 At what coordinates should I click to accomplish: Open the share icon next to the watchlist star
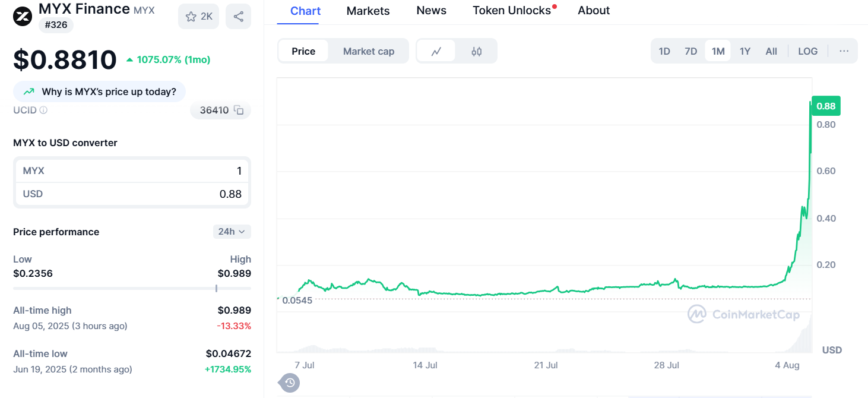coord(238,16)
